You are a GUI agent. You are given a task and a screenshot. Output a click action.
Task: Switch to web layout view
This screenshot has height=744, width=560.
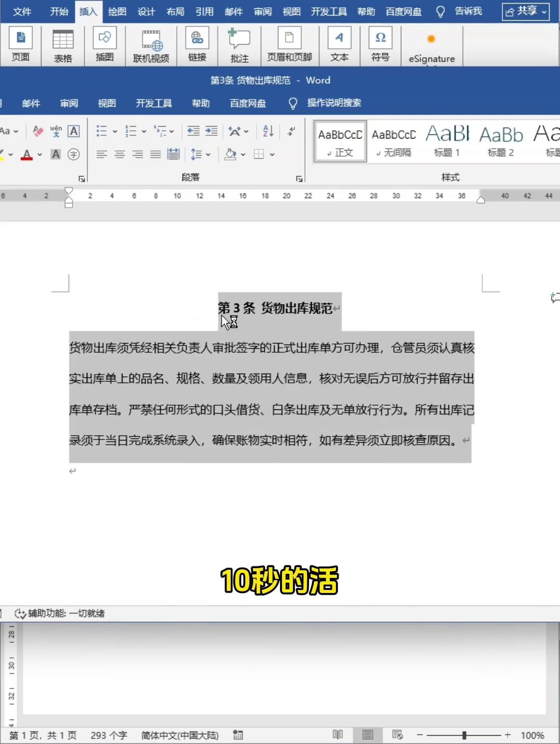tap(398, 735)
